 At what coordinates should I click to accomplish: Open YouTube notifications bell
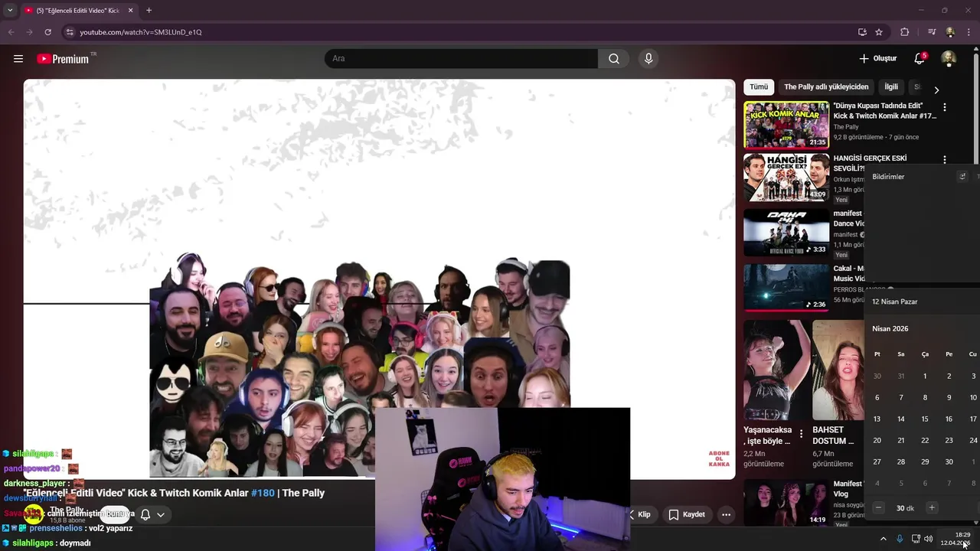pos(920,58)
